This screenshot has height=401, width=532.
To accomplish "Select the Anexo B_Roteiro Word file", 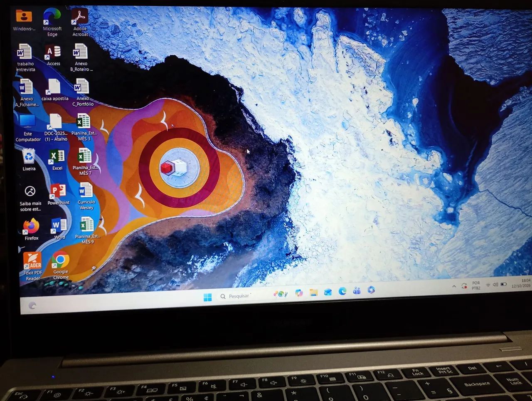I will 81,58.
